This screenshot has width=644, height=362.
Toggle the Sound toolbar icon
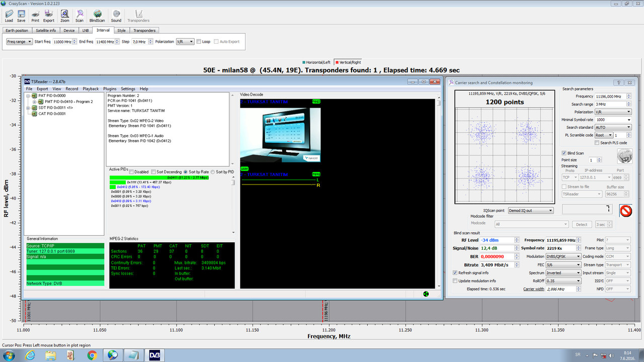point(116,16)
